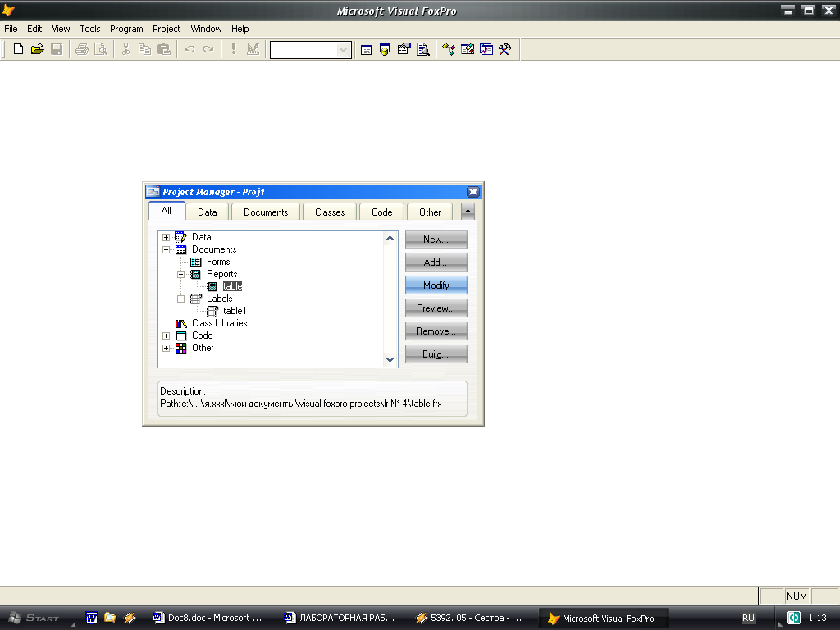Expand the Other tree node
Viewport: 840px width, 630px height.
click(x=166, y=348)
